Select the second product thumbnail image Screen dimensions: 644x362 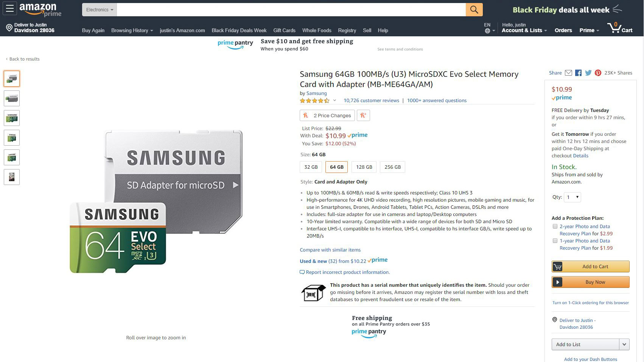tap(12, 98)
